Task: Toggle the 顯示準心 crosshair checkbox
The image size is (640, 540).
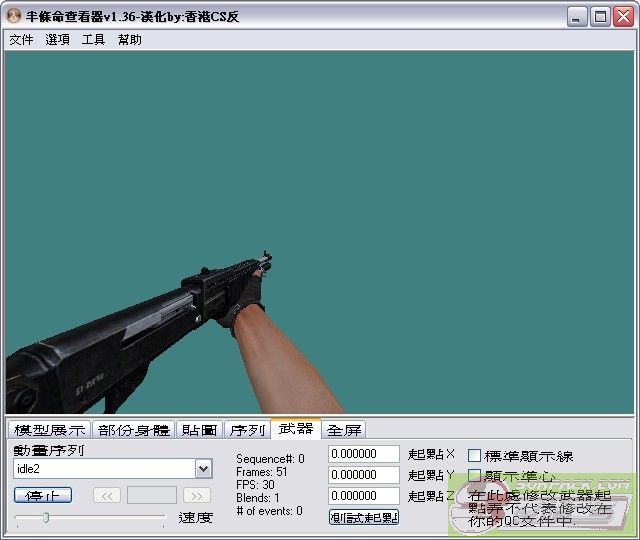Action: pos(475,476)
